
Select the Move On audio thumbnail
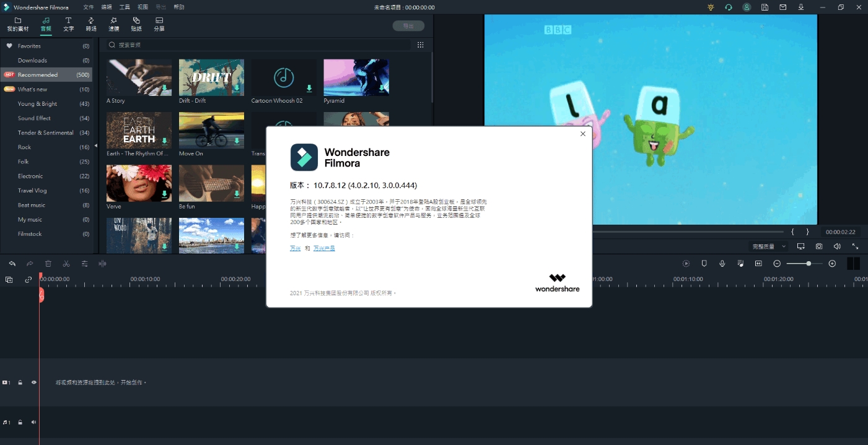[211, 130]
